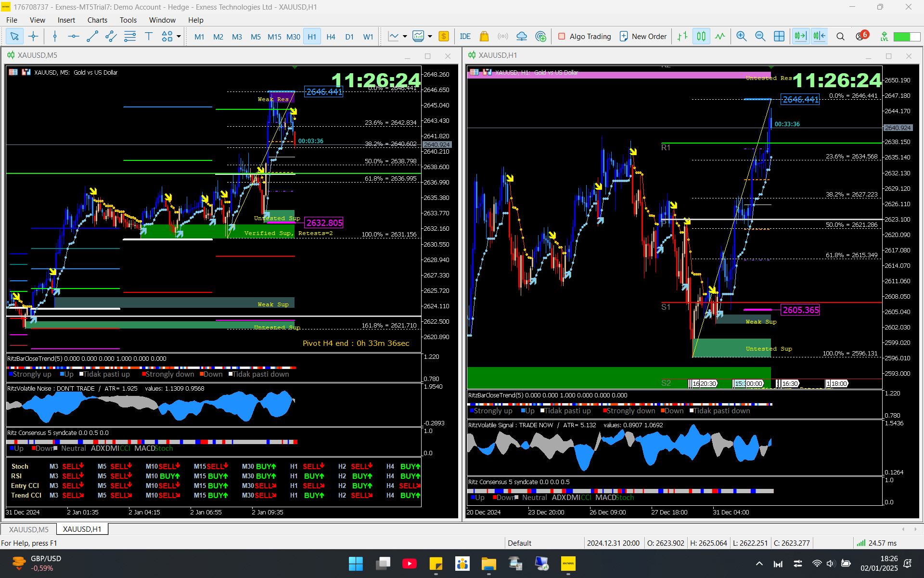The height and width of the screenshot is (578, 924).
Task: Open the Market shopping bag icon
Action: (484, 36)
